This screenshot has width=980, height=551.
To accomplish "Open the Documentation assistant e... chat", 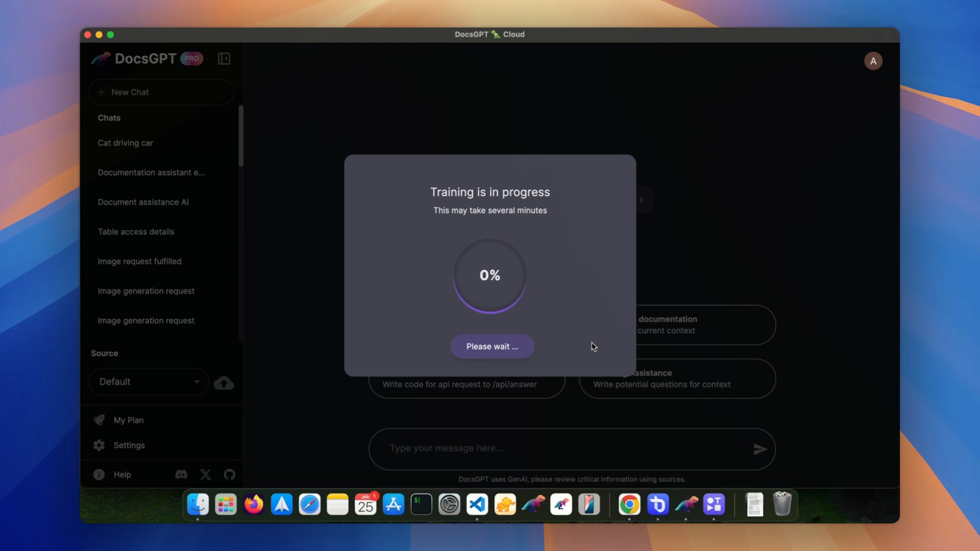I will [161, 172].
